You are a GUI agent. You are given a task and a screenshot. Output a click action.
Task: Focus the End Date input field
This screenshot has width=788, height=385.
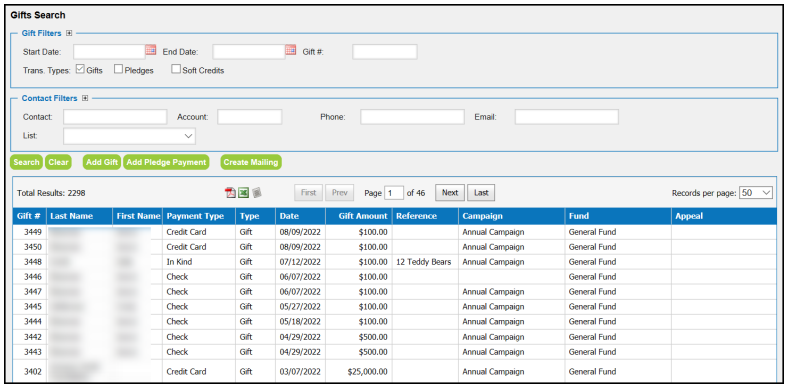coord(249,52)
